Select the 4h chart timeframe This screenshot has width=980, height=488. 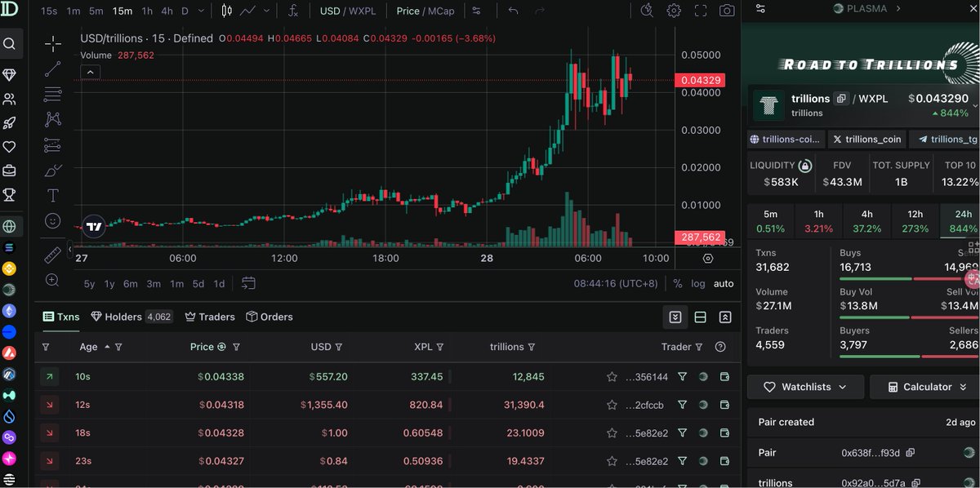[167, 11]
